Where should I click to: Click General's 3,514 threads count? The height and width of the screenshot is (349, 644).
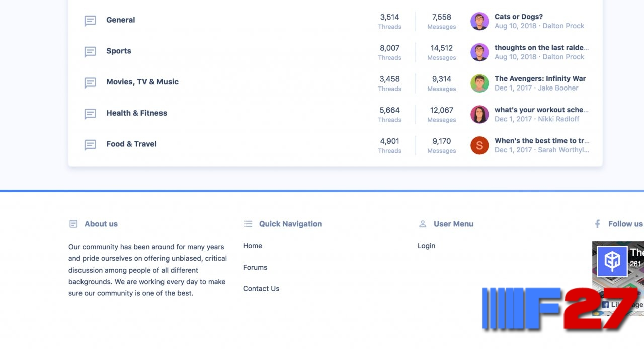[x=389, y=17]
